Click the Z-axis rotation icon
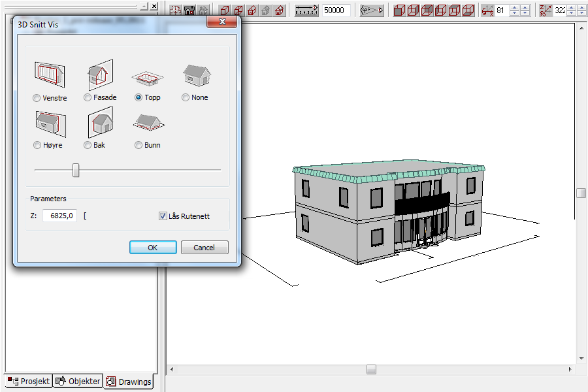Viewport: 588px width, 392px height. click(546, 10)
